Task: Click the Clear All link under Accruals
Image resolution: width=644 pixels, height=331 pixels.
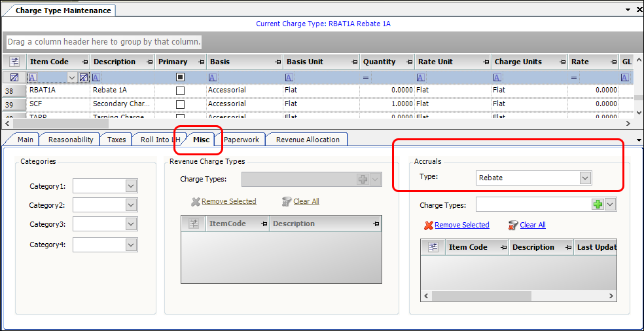Action: coord(533,225)
